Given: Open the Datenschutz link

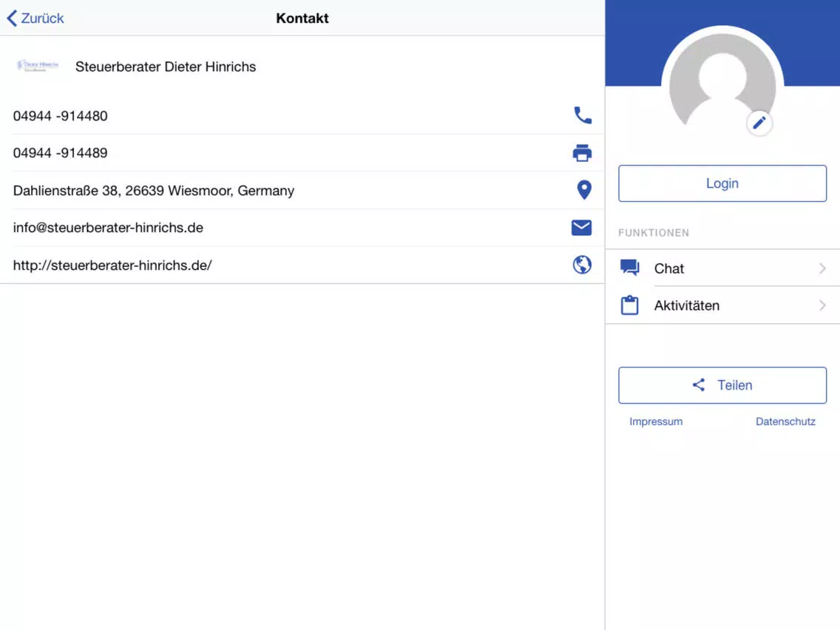Looking at the screenshot, I should pyautogui.click(x=785, y=421).
